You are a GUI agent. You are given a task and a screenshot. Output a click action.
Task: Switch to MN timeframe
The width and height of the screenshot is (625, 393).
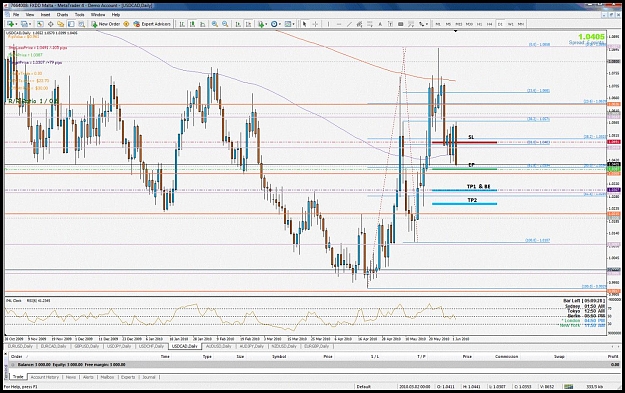click(x=521, y=24)
